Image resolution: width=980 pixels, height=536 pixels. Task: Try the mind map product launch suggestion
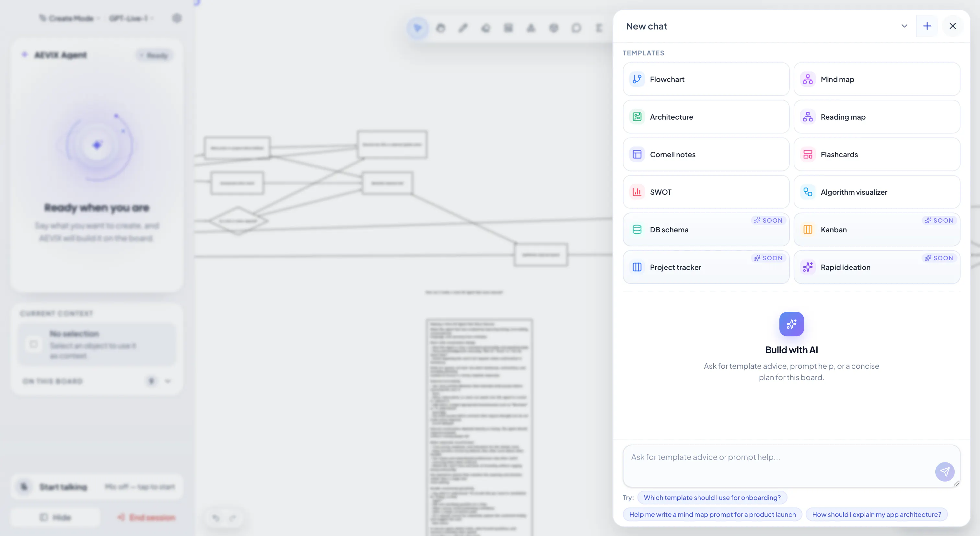[x=712, y=514]
